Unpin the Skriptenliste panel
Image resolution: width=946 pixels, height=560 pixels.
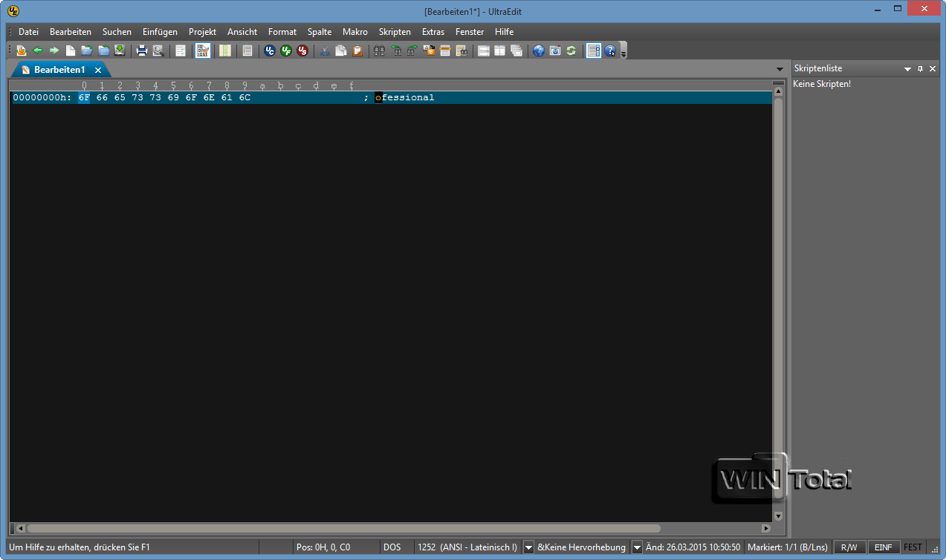point(920,68)
